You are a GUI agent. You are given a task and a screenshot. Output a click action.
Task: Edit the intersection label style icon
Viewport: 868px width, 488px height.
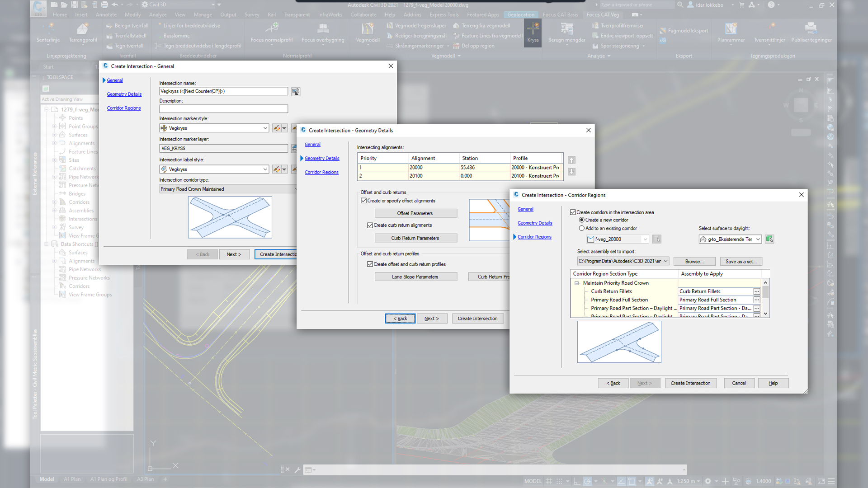[x=277, y=169]
